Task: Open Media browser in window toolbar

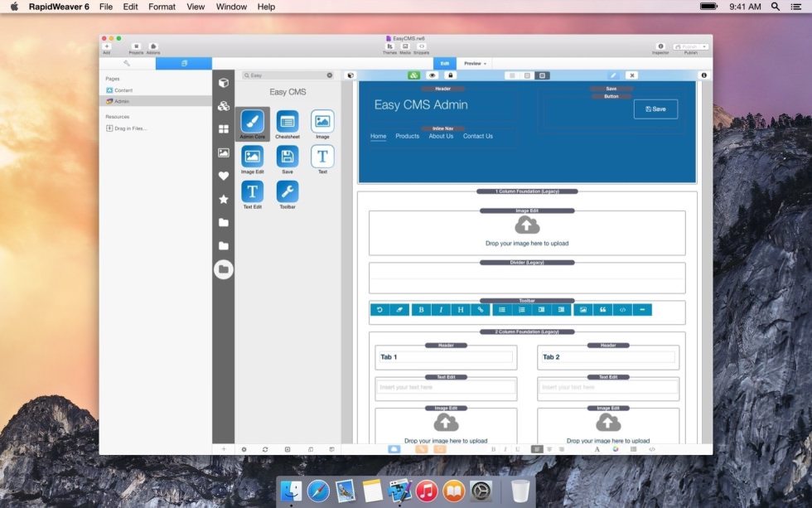Action: [405, 48]
